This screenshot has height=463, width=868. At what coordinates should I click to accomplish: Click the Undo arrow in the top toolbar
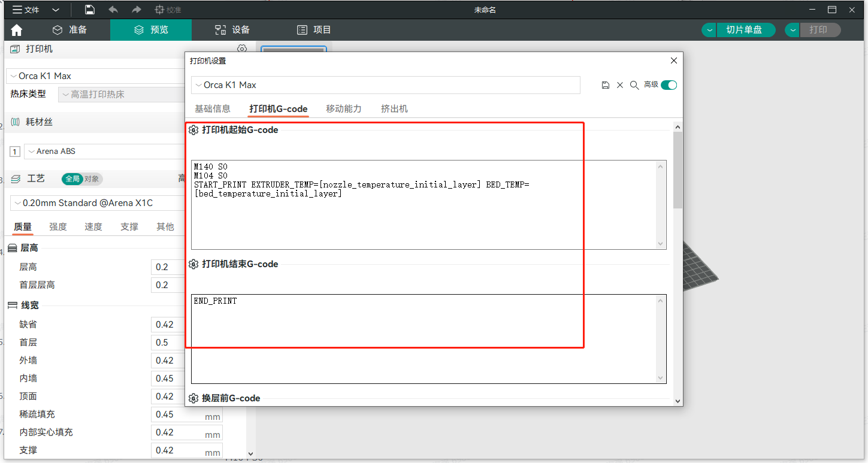(114, 10)
